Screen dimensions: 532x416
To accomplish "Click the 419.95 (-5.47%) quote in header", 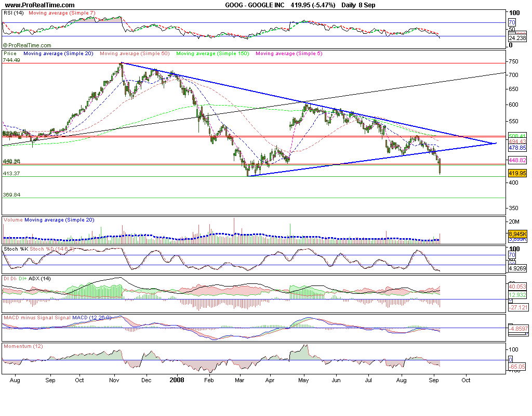I will (x=313, y=5).
